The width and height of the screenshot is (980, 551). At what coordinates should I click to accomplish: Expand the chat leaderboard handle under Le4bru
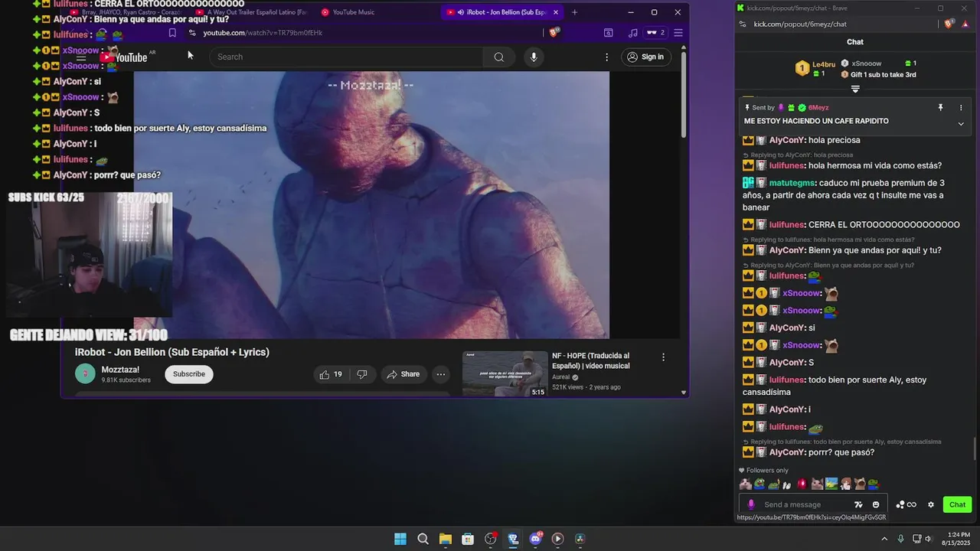point(855,89)
